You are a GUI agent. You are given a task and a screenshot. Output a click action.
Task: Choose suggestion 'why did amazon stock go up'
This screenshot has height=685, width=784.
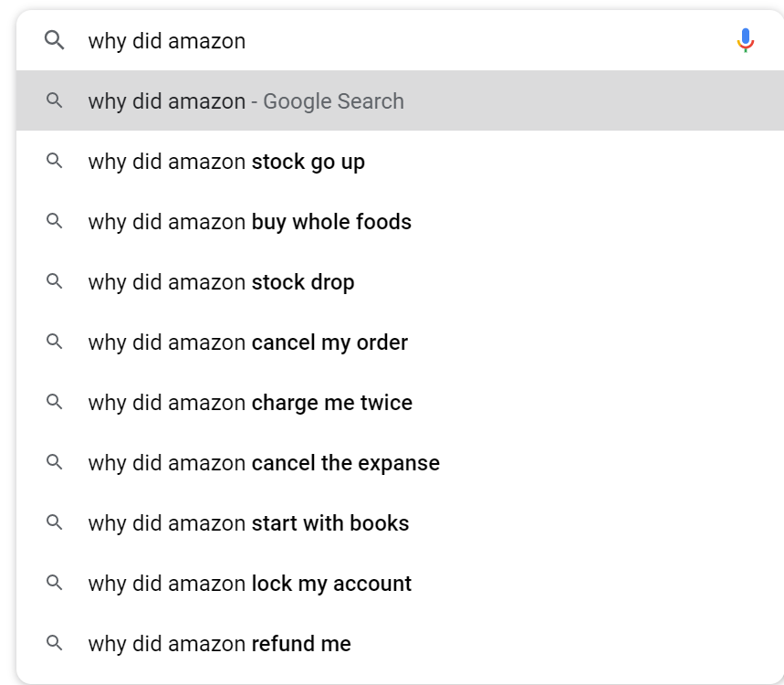(400, 161)
